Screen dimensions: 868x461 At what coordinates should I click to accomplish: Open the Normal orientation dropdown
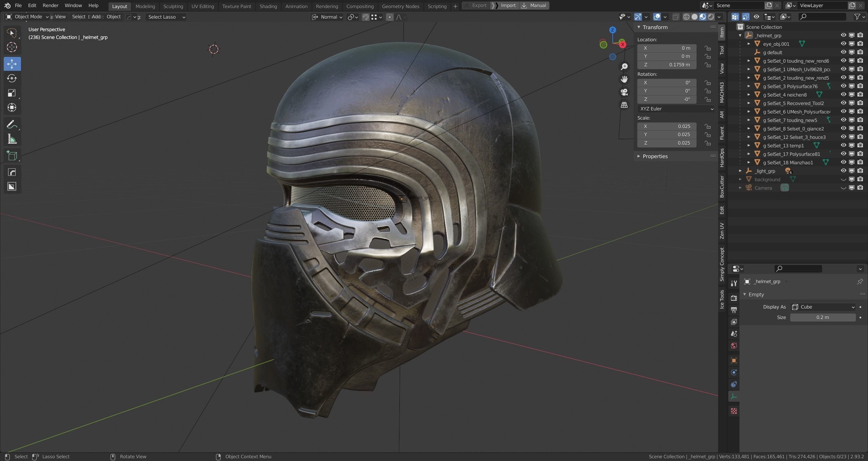(327, 17)
